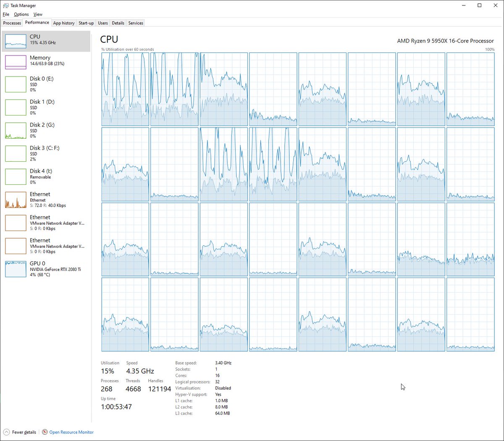
Task: Click the up time value 1:00:53:47
Action: pyautogui.click(x=116, y=407)
